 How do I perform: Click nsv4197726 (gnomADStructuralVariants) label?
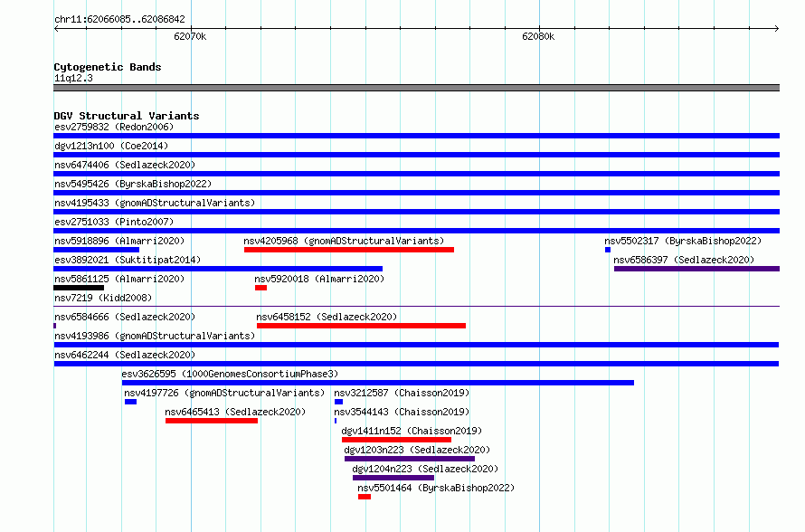pos(224,393)
